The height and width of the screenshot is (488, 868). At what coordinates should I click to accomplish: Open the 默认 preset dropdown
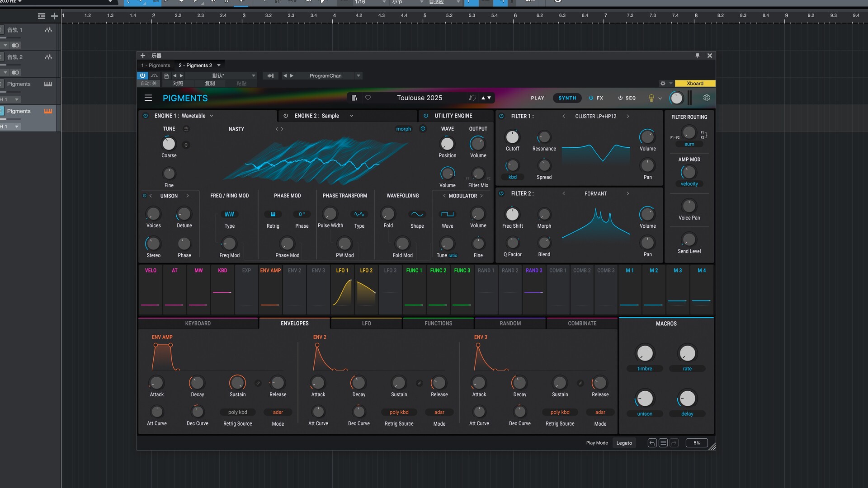click(253, 75)
